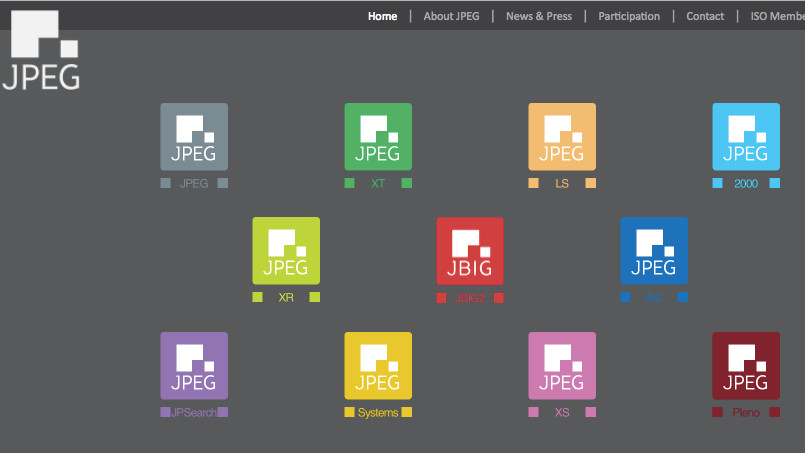The width and height of the screenshot is (805, 453).
Task: Click the blue AIC text label
Action: (654, 297)
